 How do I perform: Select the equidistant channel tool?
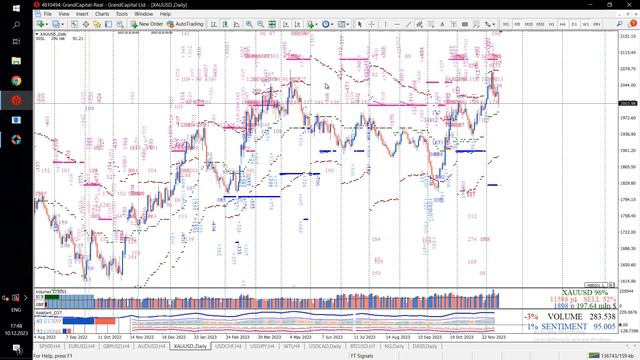(x=419, y=24)
